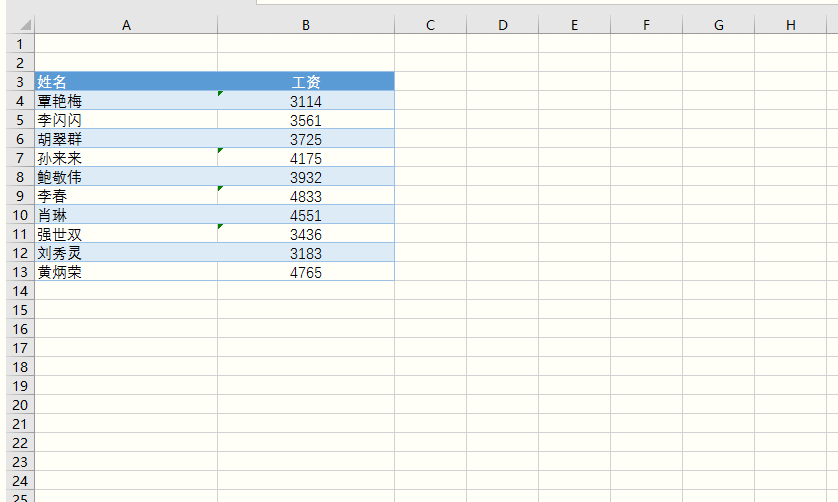Screen dimensions: 838x502
Task: Click the salary value 4765
Action: (306, 271)
